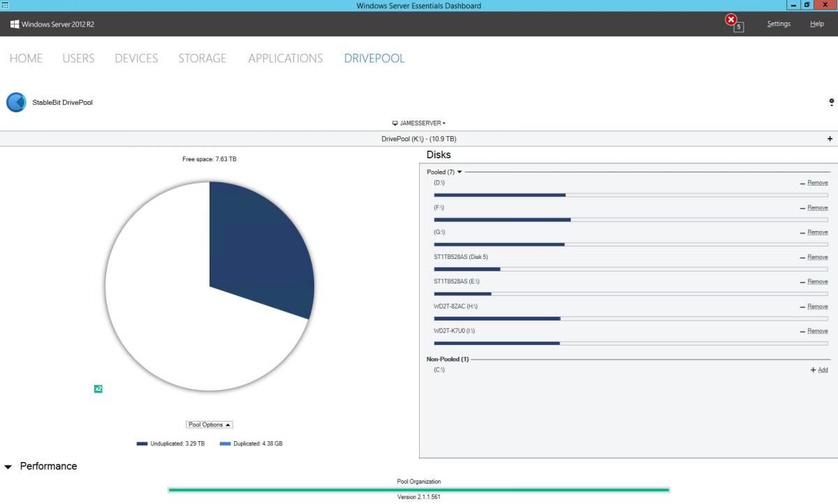Click the (D:\) disk usage bar
Screen dimensions: 838x504
(x=631, y=195)
